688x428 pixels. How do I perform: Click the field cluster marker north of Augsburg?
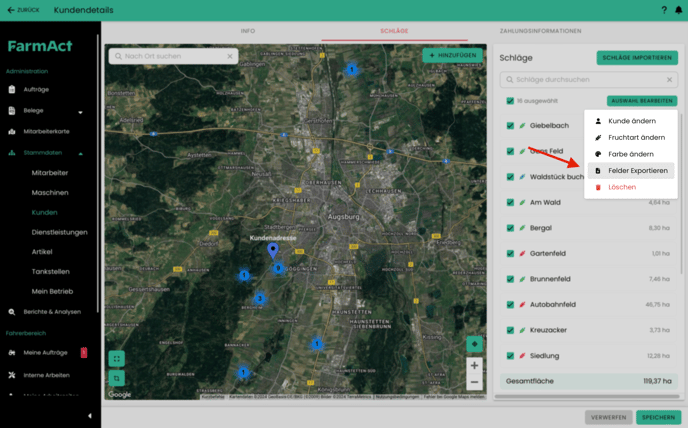351,69
